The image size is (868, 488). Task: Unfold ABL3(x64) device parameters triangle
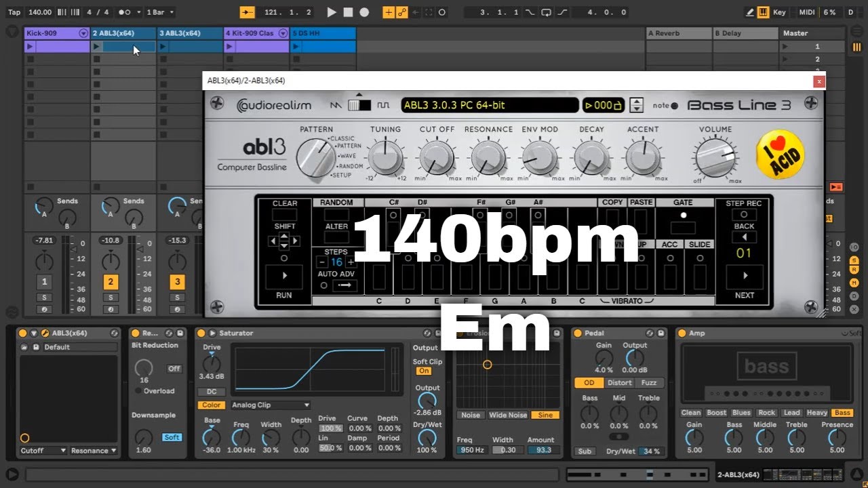coord(34,333)
